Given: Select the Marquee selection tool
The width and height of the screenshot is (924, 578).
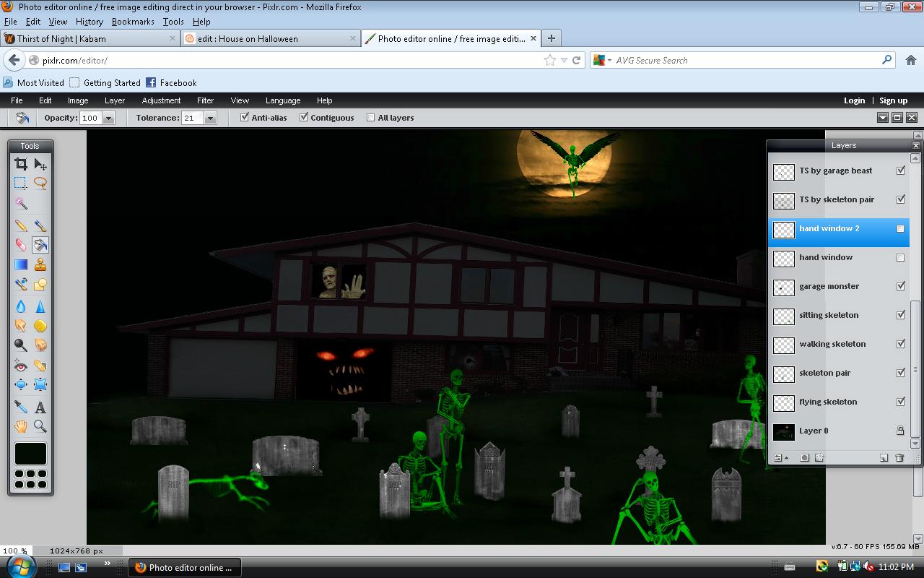Looking at the screenshot, I should click(x=21, y=184).
